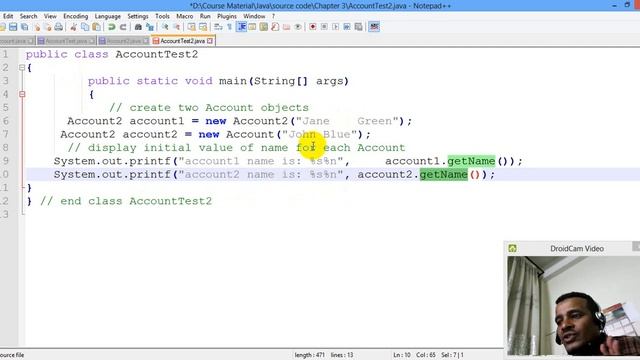Click 'Ln : 10' in status bar

(x=402, y=355)
